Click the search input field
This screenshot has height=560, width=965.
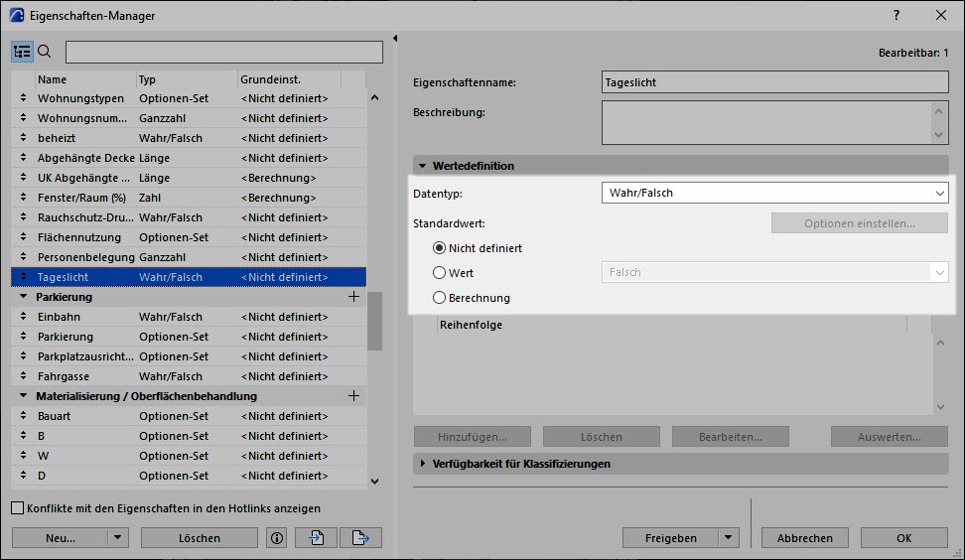[x=224, y=52]
